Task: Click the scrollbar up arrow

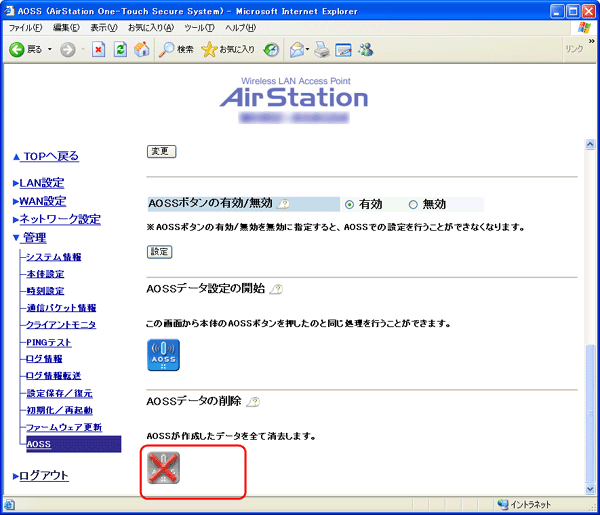Action: pos(590,144)
